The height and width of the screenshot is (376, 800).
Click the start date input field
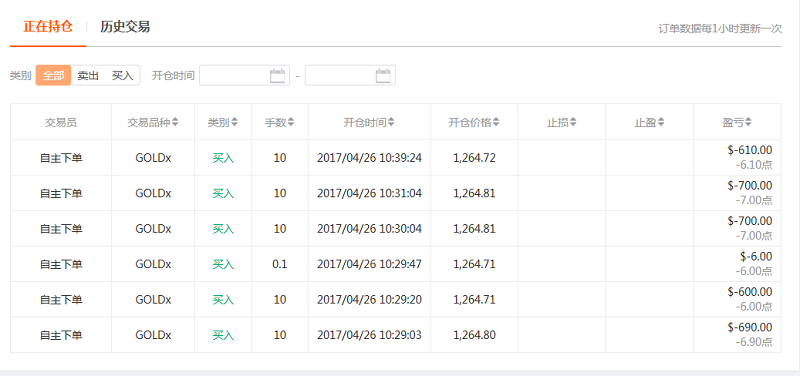[x=244, y=76]
